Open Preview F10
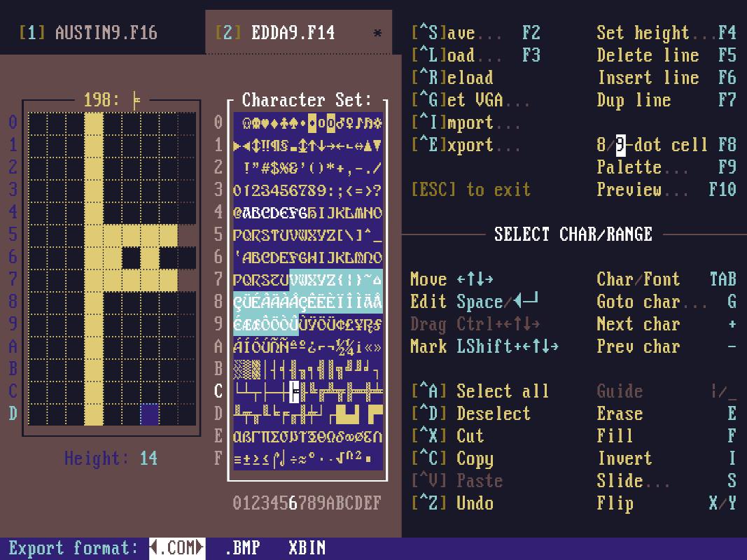 pyautogui.click(x=666, y=190)
